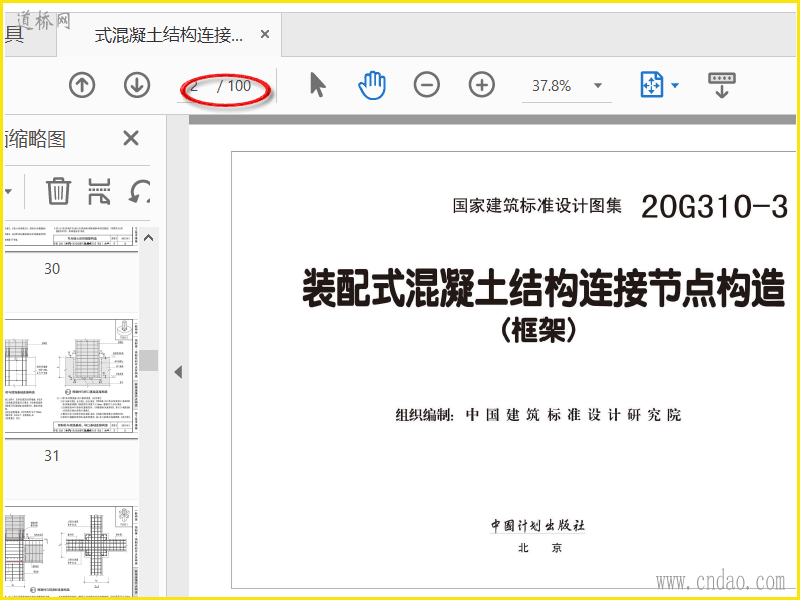Select page 31 thumbnail
The image size is (800, 600).
click(71, 377)
